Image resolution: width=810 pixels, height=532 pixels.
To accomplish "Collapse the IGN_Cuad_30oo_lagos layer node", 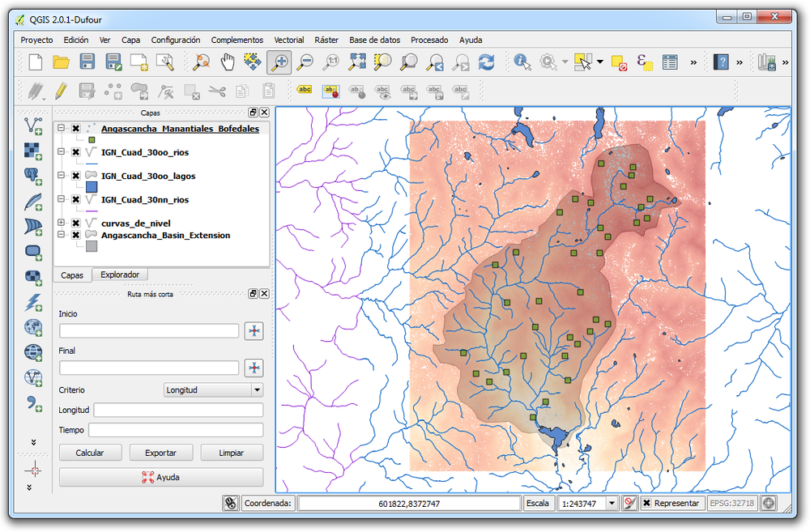I will point(61,175).
